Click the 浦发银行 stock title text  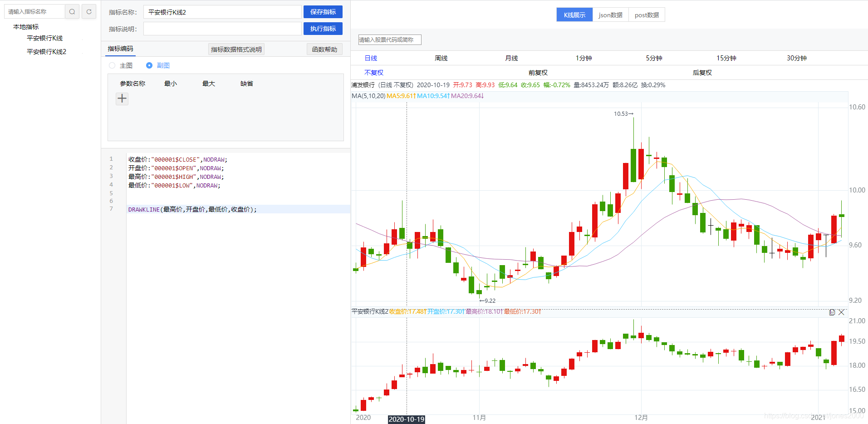click(363, 85)
